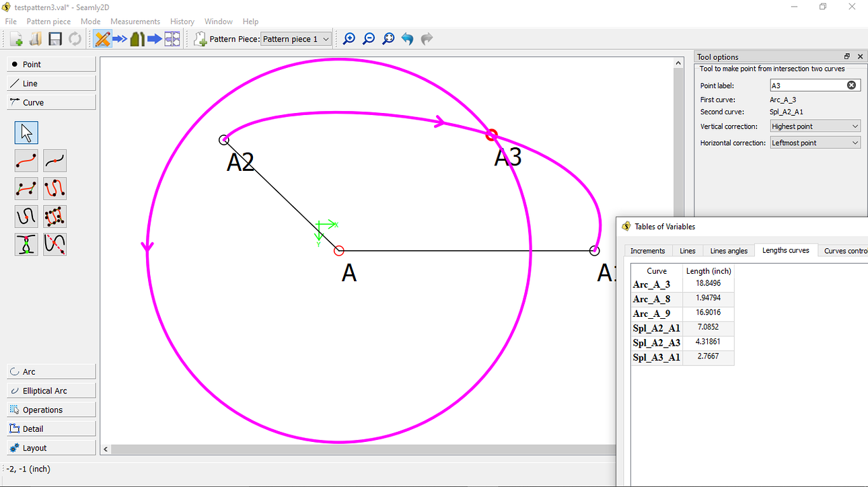Select the pointer selection tool
Viewport: 868px width, 487px height.
26,133
